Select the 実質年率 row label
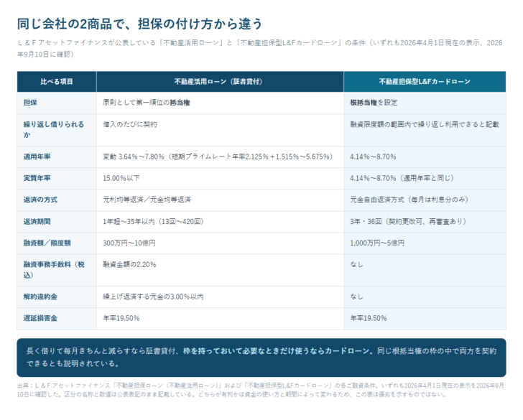 click(57, 178)
